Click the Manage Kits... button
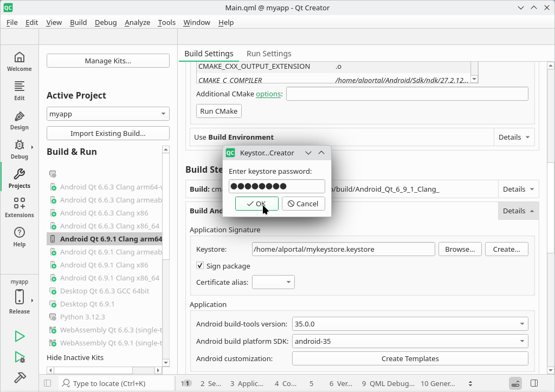Viewport: 555px width, 392px height. tap(108, 61)
